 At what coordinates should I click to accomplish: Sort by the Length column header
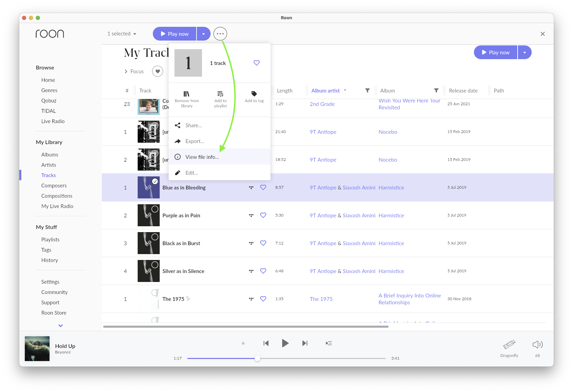(x=285, y=90)
